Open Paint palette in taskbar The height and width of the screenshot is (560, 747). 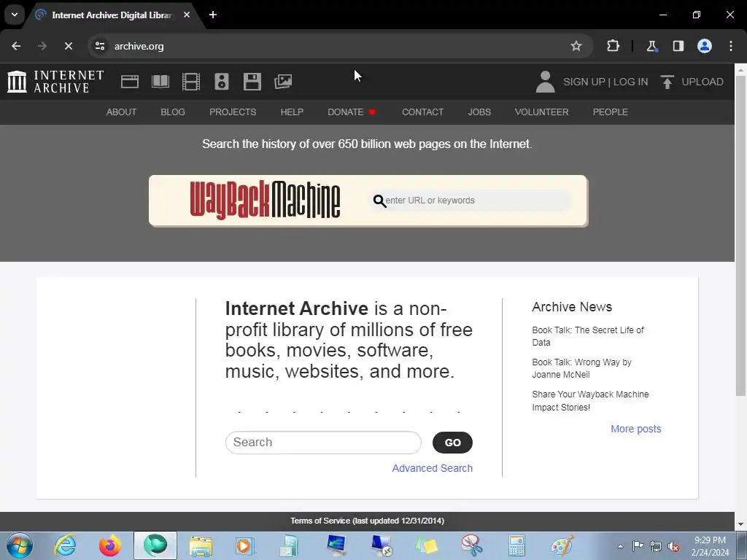562,545
